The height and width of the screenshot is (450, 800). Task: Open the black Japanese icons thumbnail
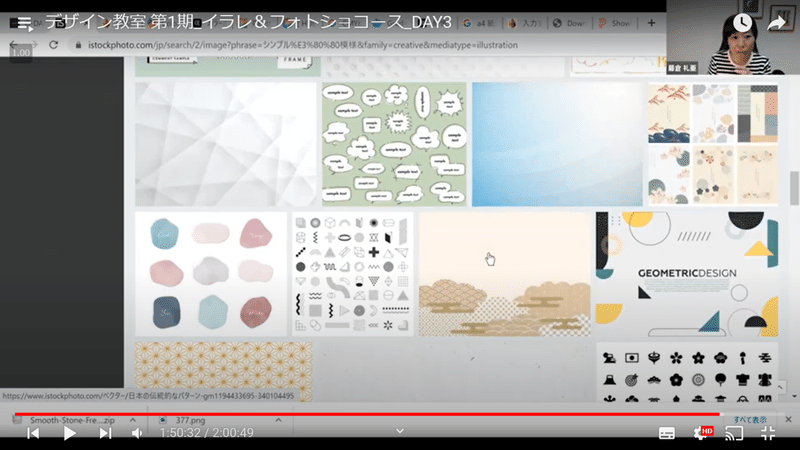tap(687, 371)
